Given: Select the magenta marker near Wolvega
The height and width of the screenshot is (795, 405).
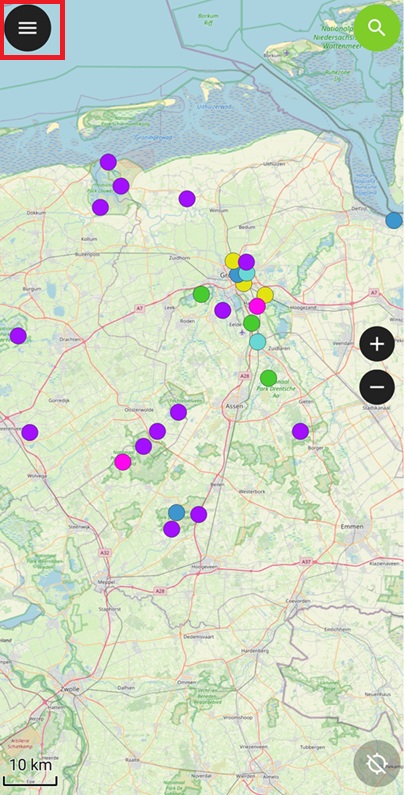Looking at the screenshot, I should tap(123, 462).
